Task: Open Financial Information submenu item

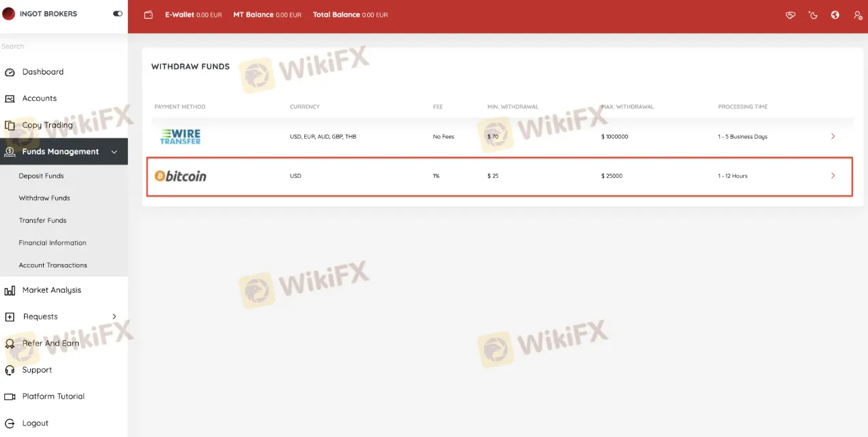Action: click(53, 243)
